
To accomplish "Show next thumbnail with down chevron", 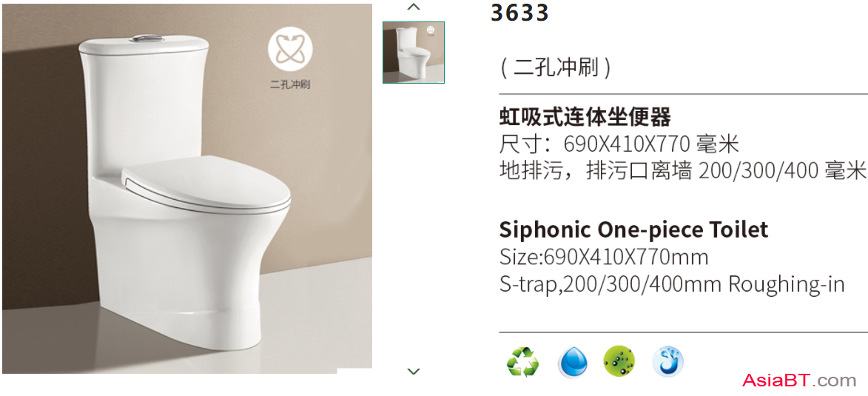I will (414, 371).
